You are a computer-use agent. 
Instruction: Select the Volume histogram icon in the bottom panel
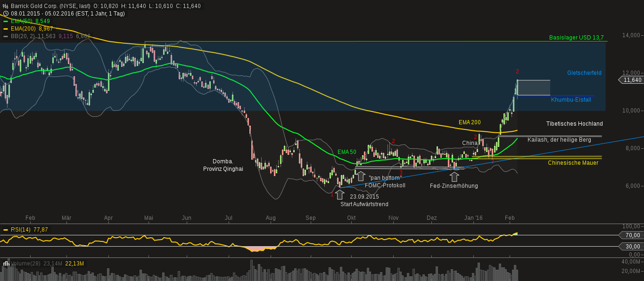tap(7, 264)
